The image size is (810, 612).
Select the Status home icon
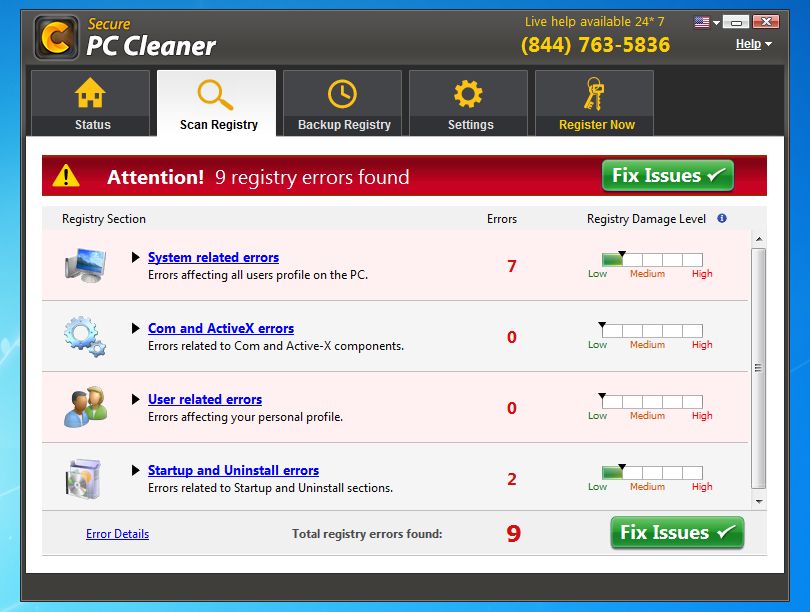click(91, 92)
